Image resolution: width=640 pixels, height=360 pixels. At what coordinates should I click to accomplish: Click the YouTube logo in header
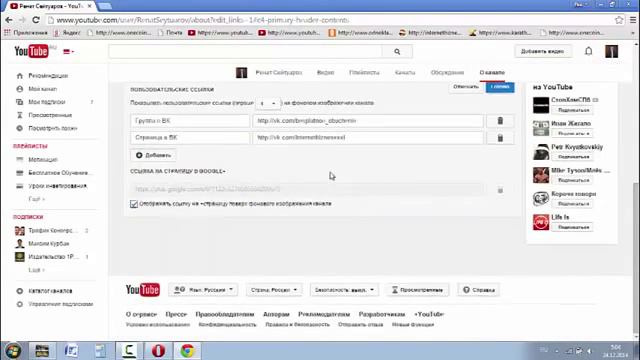click(31, 51)
